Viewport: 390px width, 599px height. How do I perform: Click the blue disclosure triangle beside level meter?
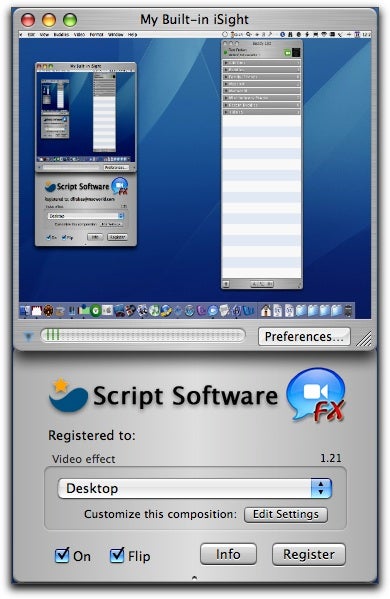pos(28,337)
